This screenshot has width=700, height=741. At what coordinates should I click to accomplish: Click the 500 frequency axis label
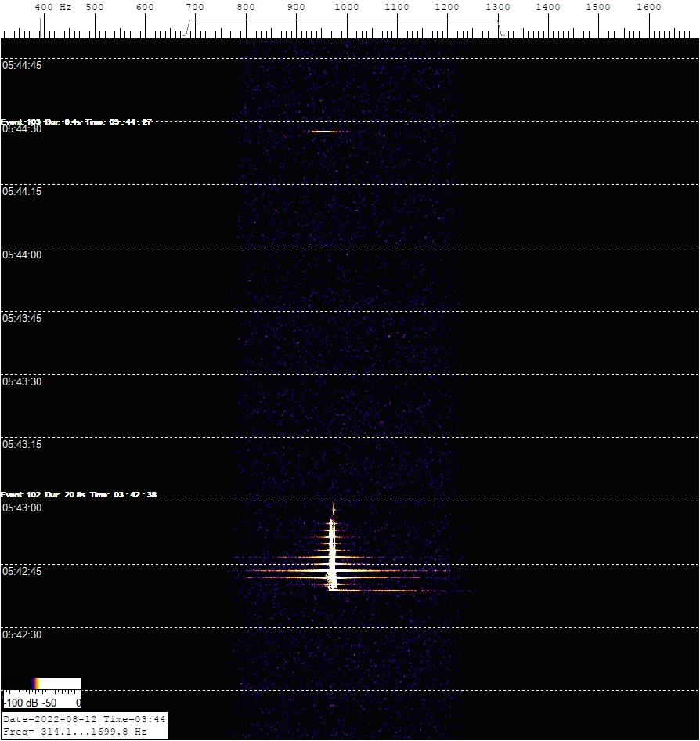coord(95,7)
